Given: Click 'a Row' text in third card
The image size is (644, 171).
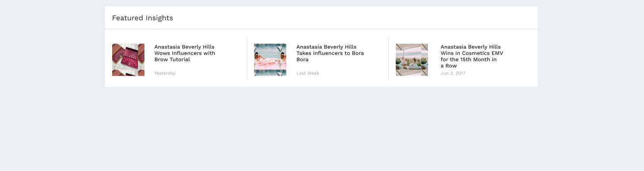Looking at the screenshot, I should (x=449, y=66).
